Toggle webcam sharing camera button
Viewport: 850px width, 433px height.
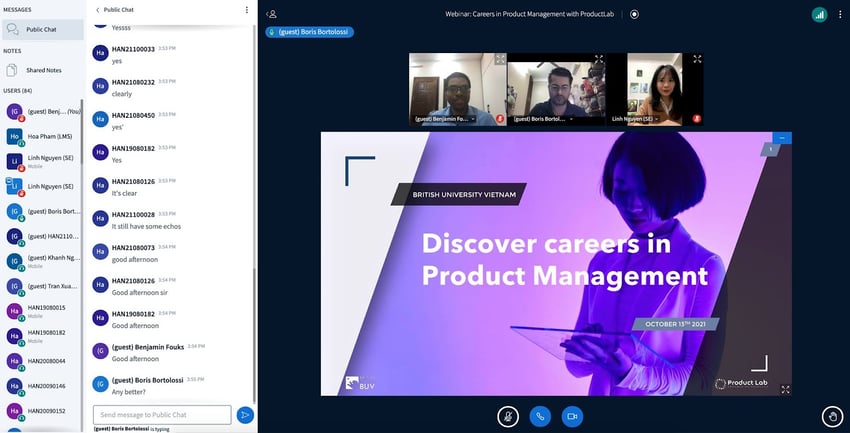click(x=572, y=416)
